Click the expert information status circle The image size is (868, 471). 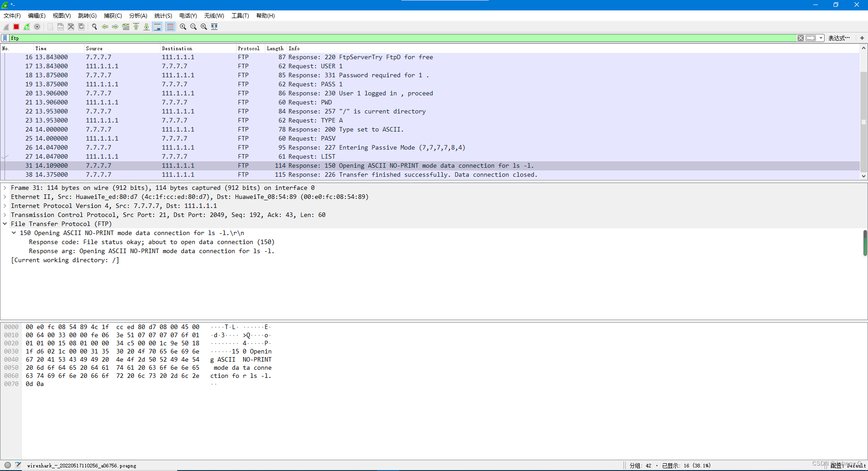click(8, 465)
